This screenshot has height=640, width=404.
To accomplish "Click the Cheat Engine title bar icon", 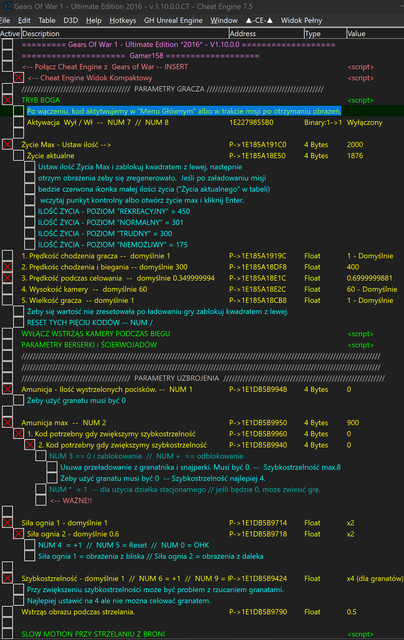I will coord(7,6).
